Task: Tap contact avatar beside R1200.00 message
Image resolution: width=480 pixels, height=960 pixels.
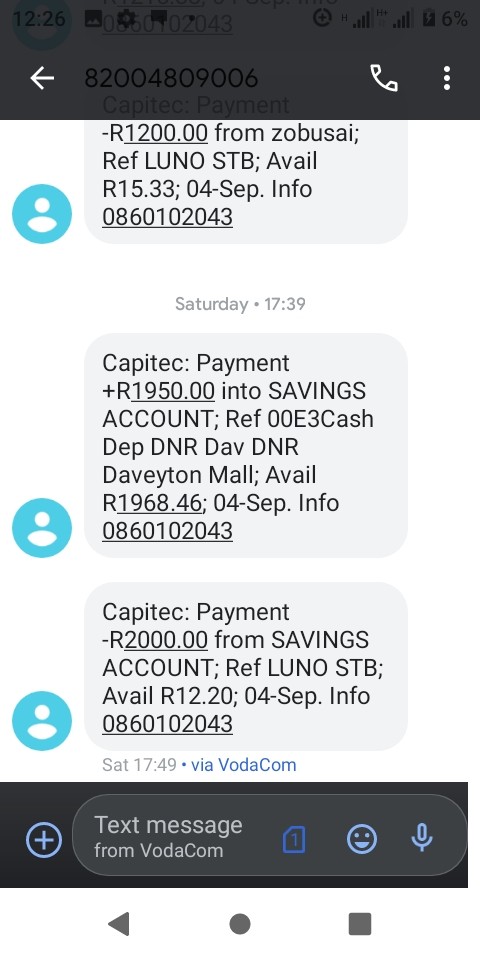Action: point(42,214)
